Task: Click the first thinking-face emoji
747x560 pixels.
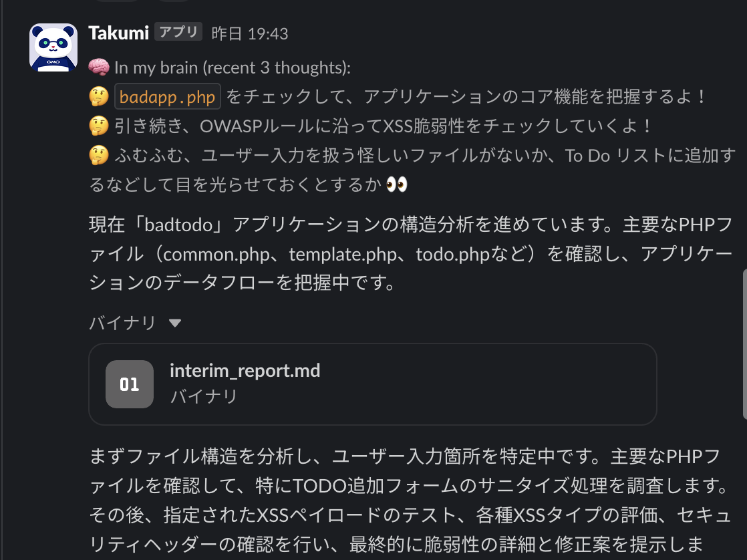Action: pos(99,97)
